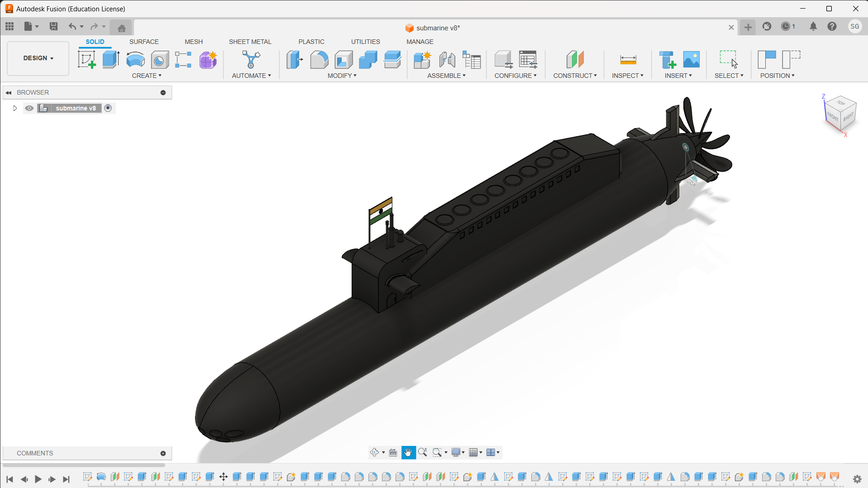Image resolution: width=868 pixels, height=488 pixels.
Task: Toggle visibility of submarine v8 component
Action: (29, 108)
